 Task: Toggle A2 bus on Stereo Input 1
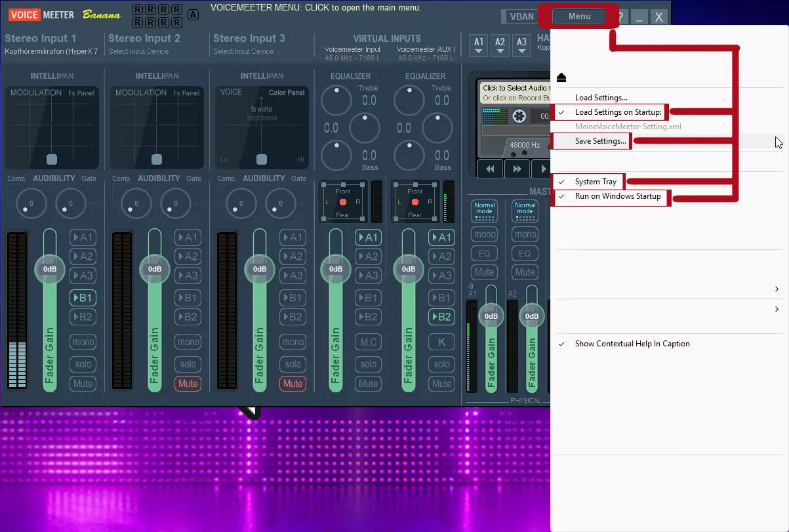click(x=83, y=256)
